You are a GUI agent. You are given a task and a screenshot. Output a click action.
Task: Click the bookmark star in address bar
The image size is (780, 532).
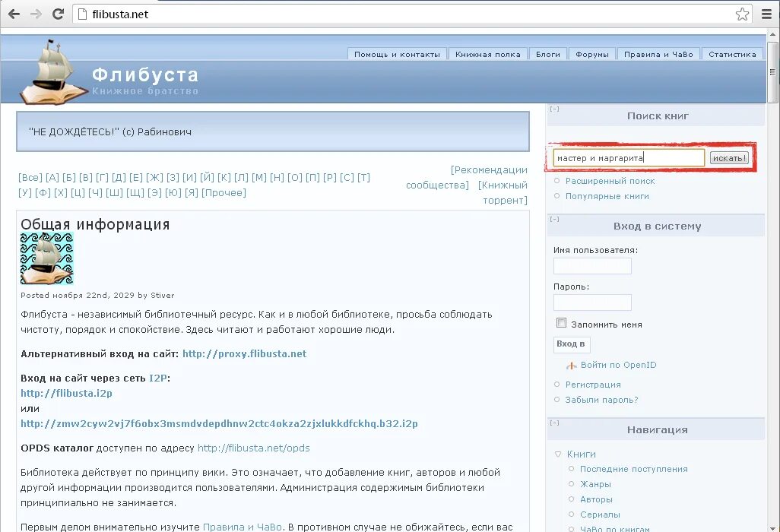(741, 13)
